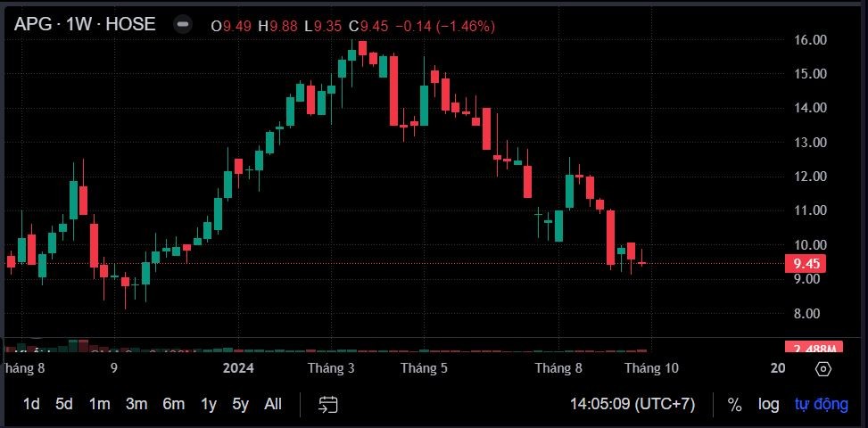
Task: Switch to the 3m time range
Action: tap(136, 404)
